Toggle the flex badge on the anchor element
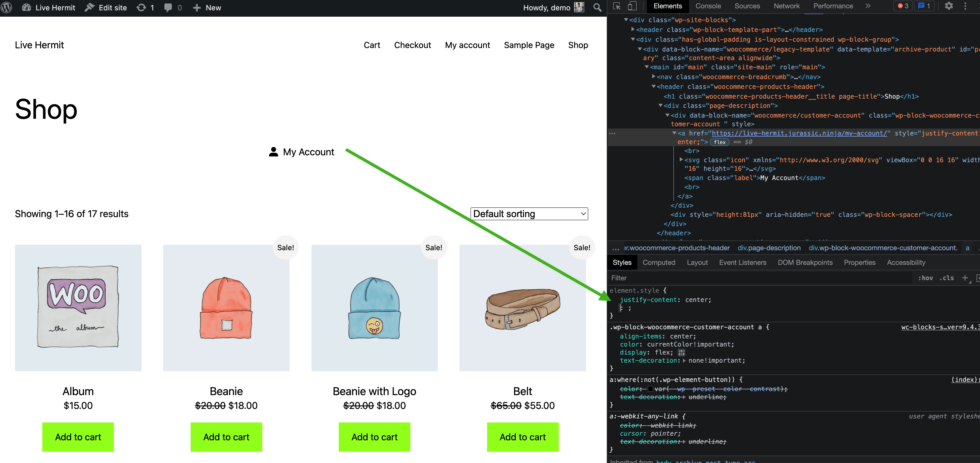Viewport: 980px width, 463px height. tap(719, 142)
